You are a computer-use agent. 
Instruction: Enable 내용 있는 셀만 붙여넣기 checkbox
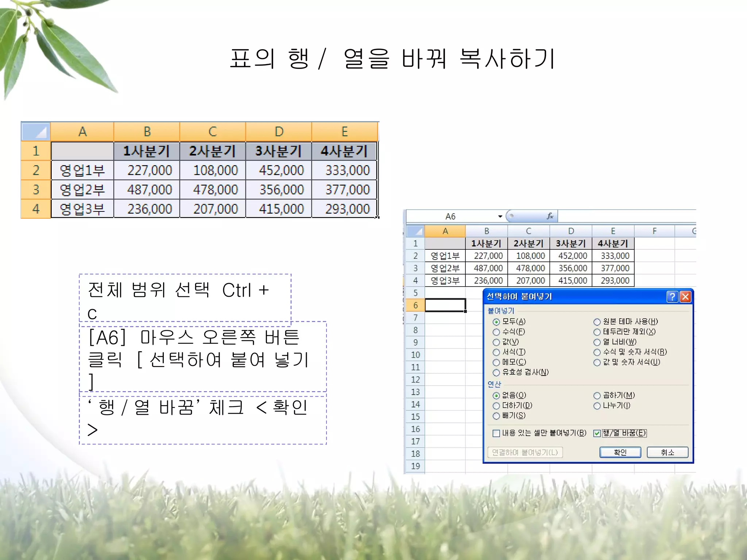496,433
